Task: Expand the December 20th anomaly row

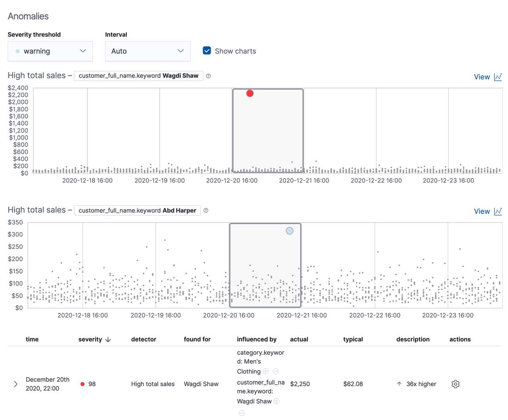Action: tap(15, 384)
